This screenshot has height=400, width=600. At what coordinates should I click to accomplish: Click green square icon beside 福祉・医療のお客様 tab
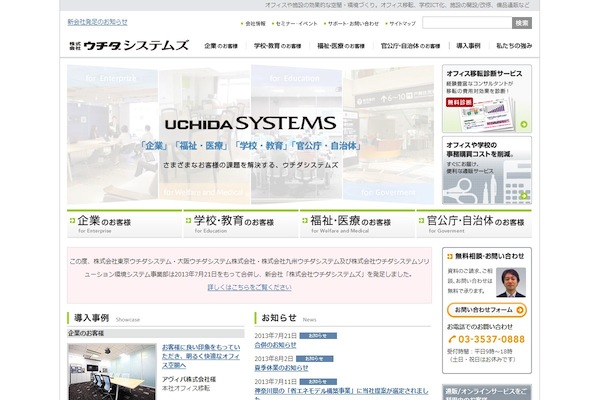tap(305, 221)
